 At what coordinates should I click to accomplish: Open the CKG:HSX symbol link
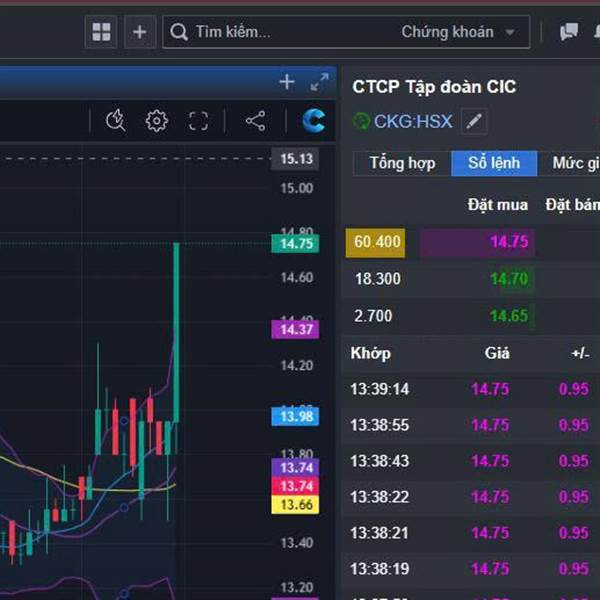(413, 121)
